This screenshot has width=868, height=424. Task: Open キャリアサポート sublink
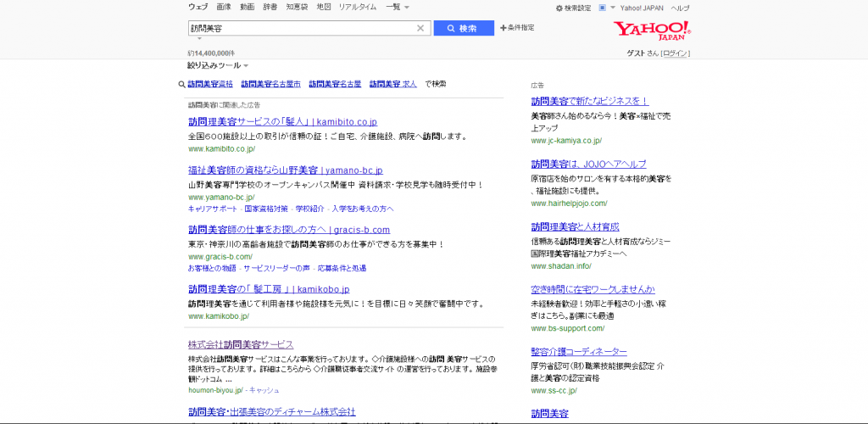pos(213,209)
